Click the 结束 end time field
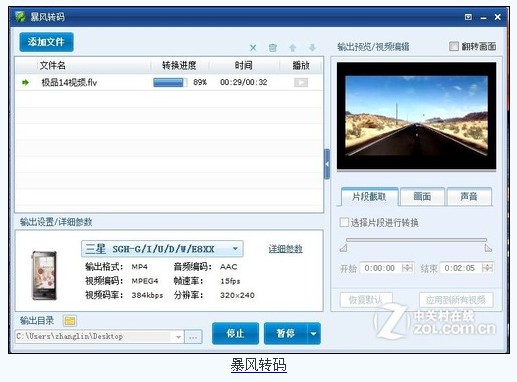Screen dimensions: 517x382 point(460,268)
